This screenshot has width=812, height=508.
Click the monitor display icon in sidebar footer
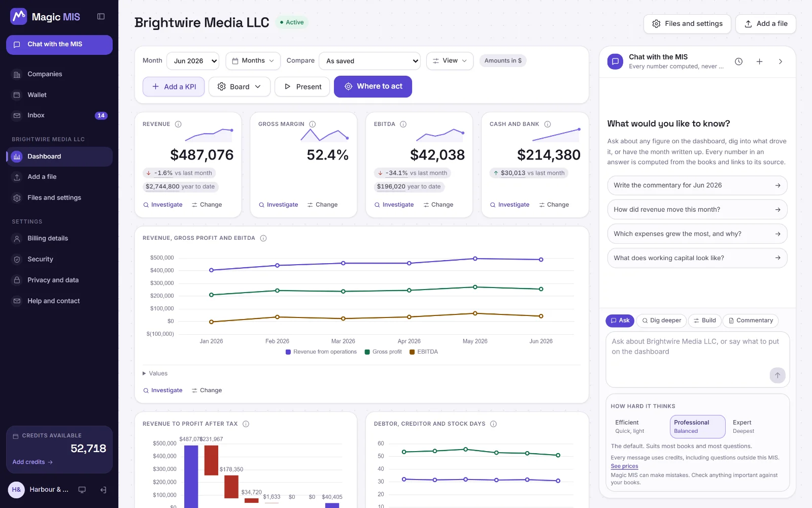(x=82, y=490)
